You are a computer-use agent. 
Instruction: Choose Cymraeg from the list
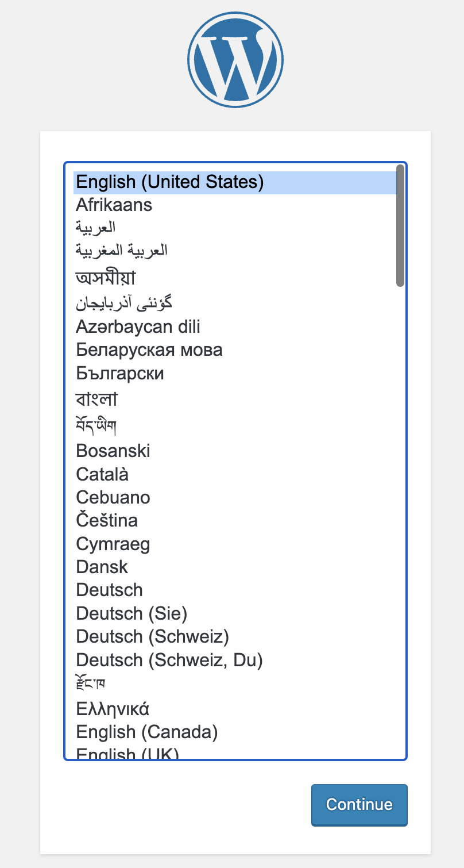[113, 544]
